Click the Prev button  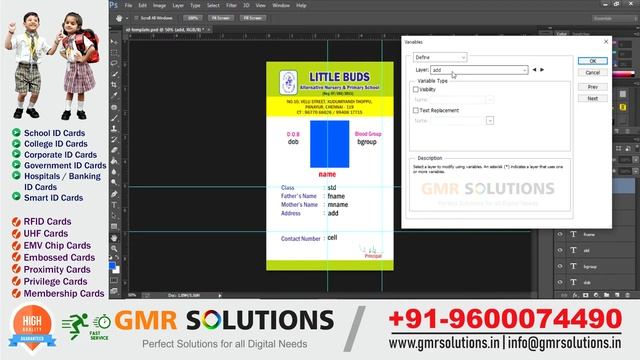593,87
